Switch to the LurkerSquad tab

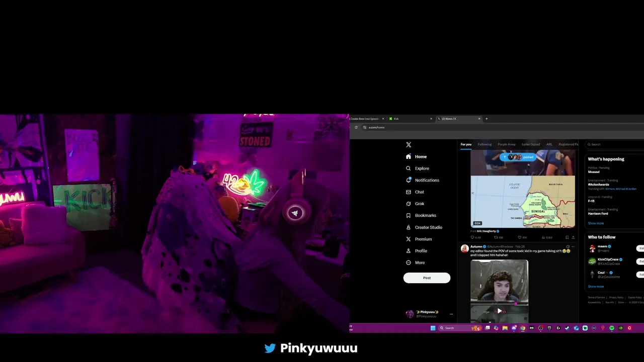click(531, 144)
